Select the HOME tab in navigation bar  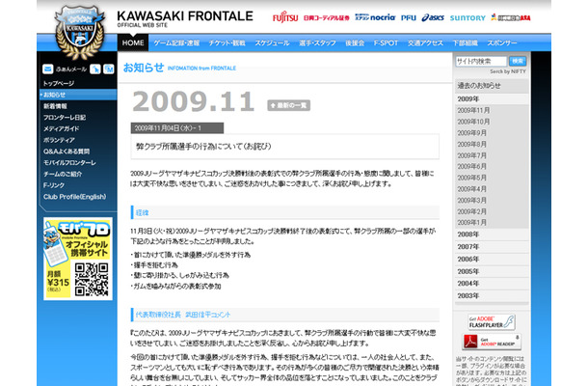pyautogui.click(x=134, y=43)
